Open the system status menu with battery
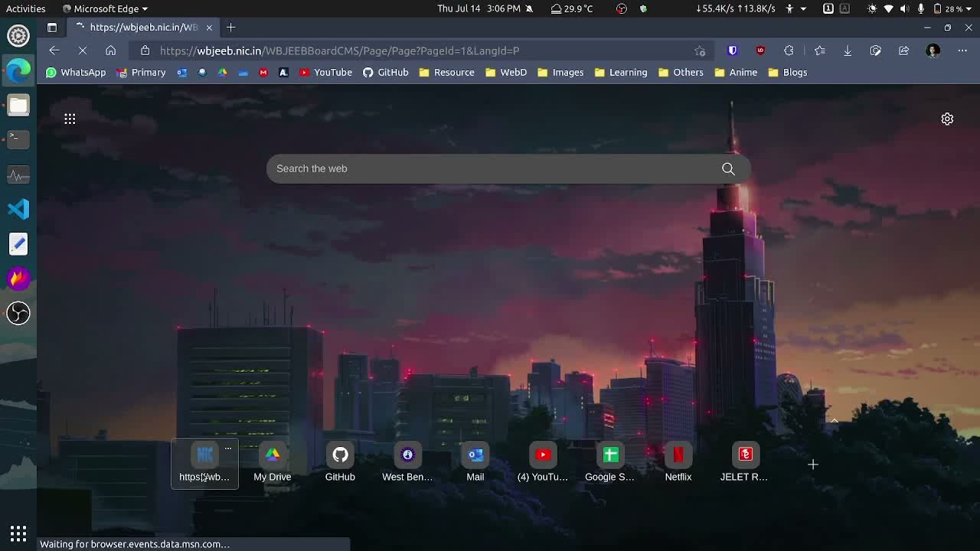Viewport: 980px width, 551px height. point(920,8)
